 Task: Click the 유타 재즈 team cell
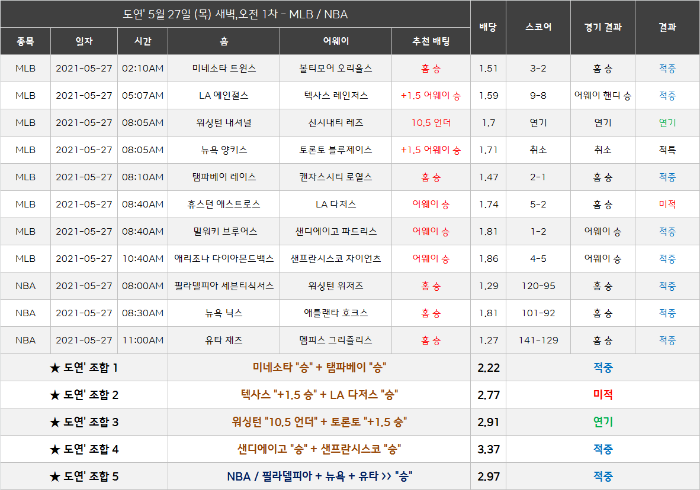[x=224, y=340]
